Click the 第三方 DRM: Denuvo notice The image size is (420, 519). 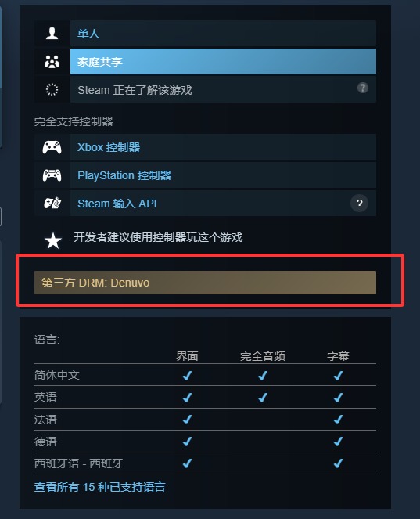205,283
